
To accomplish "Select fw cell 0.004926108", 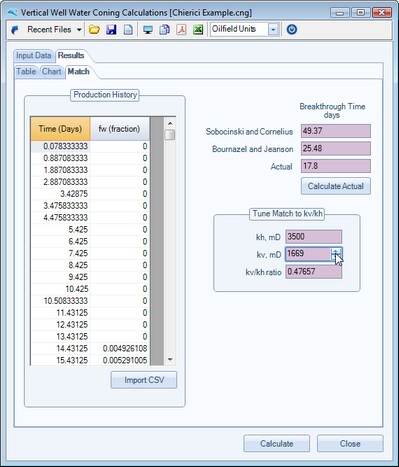I will click(x=120, y=348).
